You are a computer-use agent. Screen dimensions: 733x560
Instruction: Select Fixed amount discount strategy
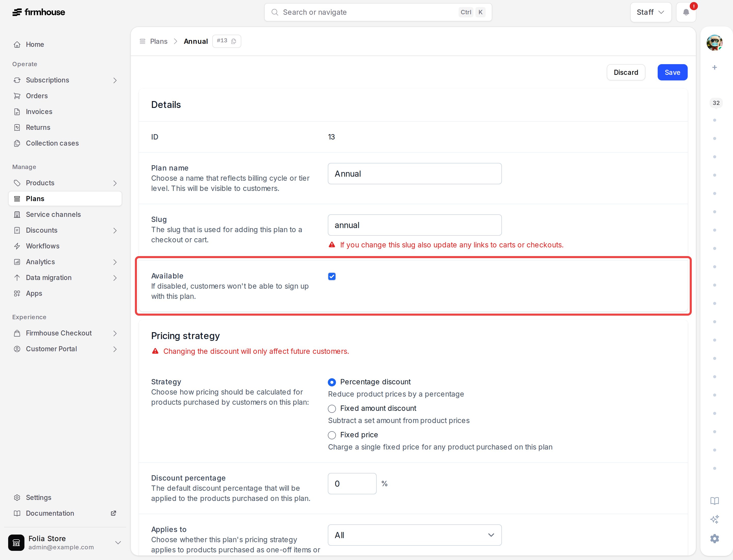click(332, 409)
